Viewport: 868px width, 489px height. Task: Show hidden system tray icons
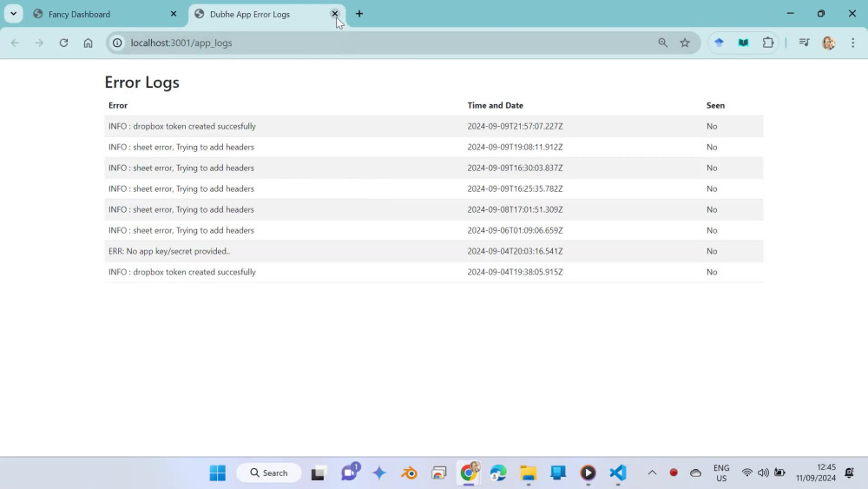tap(652, 473)
